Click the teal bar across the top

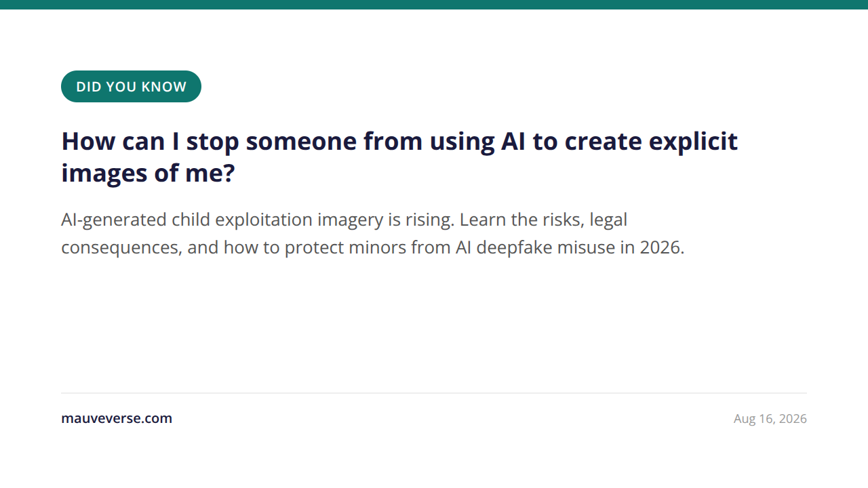[434, 5]
